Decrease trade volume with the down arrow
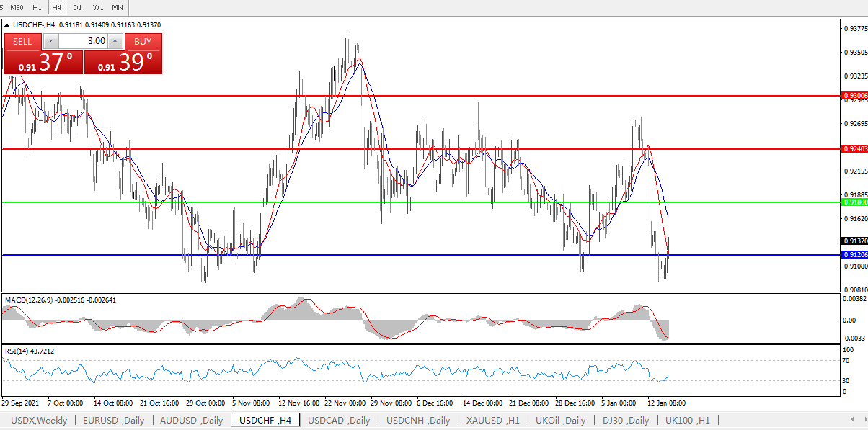Viewport: 868px width, 430px height. pyautogui.click(x=50, y=41)
